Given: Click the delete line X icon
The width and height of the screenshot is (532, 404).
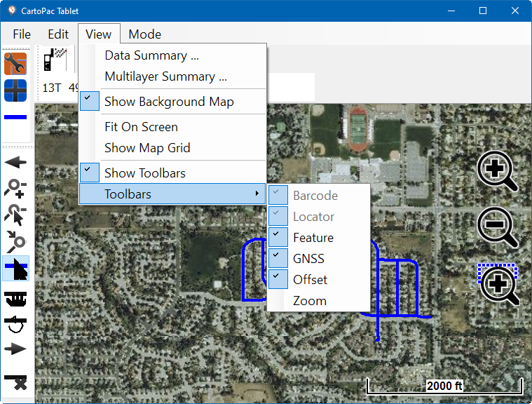Looking at the screenshot, I should point(15,382).
